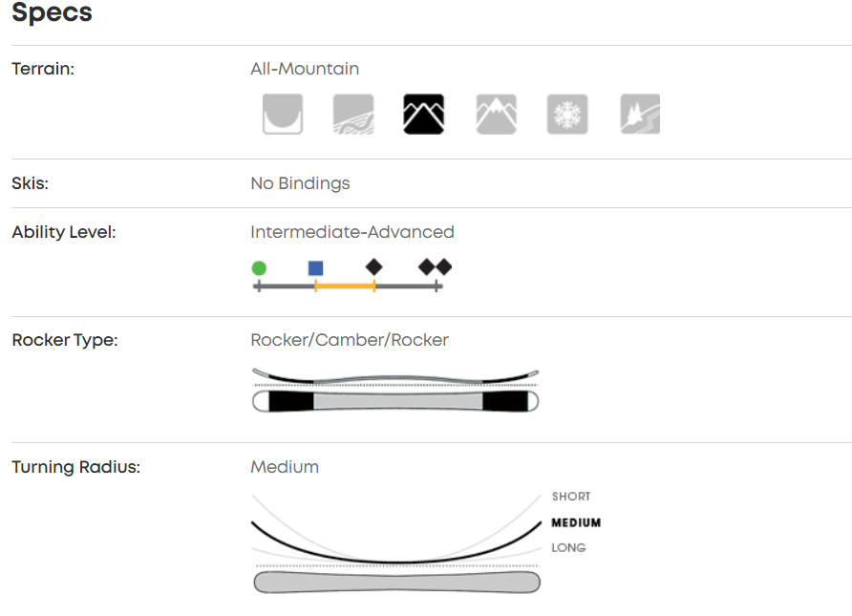
Task: Click the double black diamond marker
Action: (435, 267)
